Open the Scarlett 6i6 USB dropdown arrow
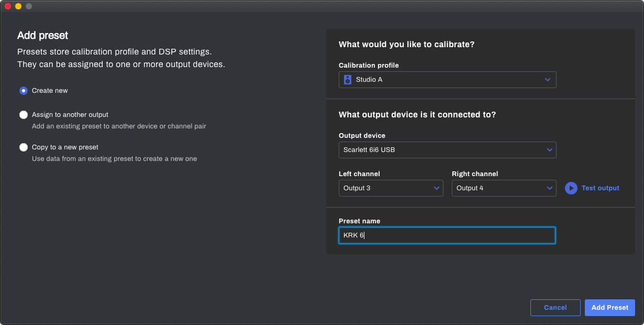Screen dimensions: 644x325 click(550, 150)
